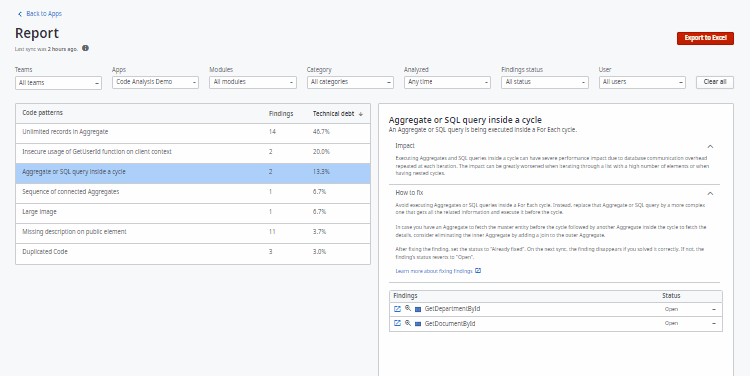Collapse the How to fix section
Screen dimensions: 750x376
(x=710, y=193)
